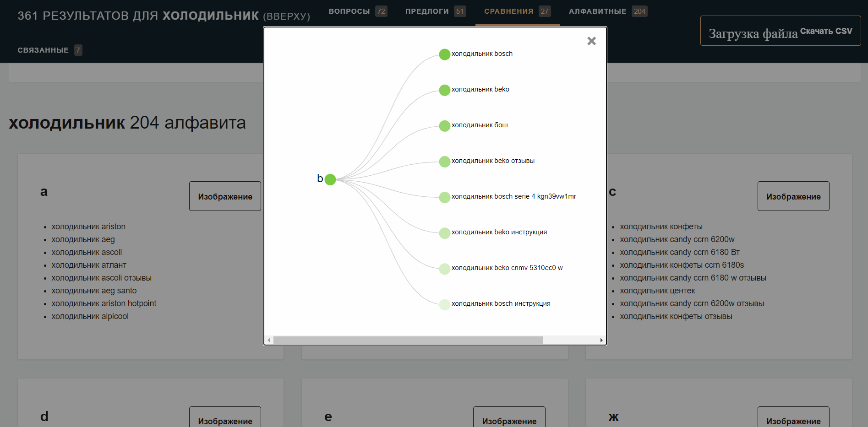Click the popup scrollbar left arrow
The height and width of the screenshot is (427, 868).
point(269,340)
